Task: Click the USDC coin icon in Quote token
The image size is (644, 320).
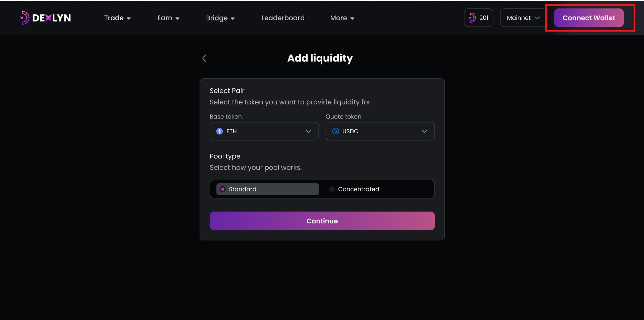Action: (335, 131)
